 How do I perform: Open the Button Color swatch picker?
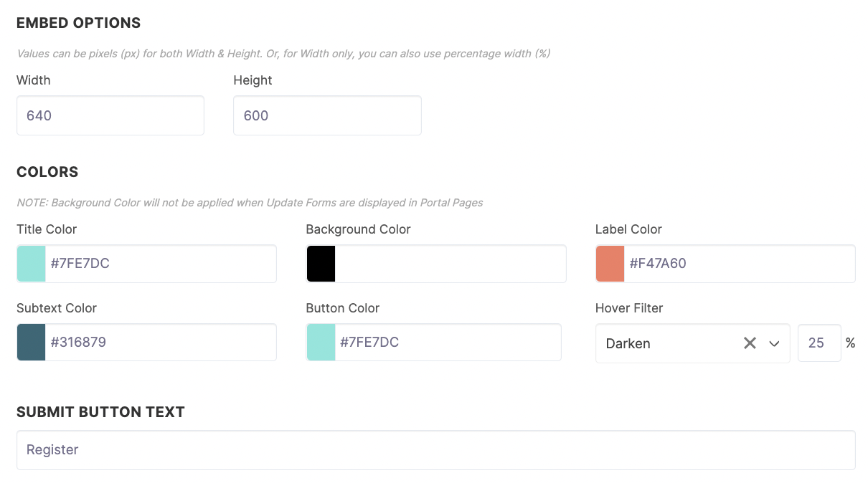[321, 342]
